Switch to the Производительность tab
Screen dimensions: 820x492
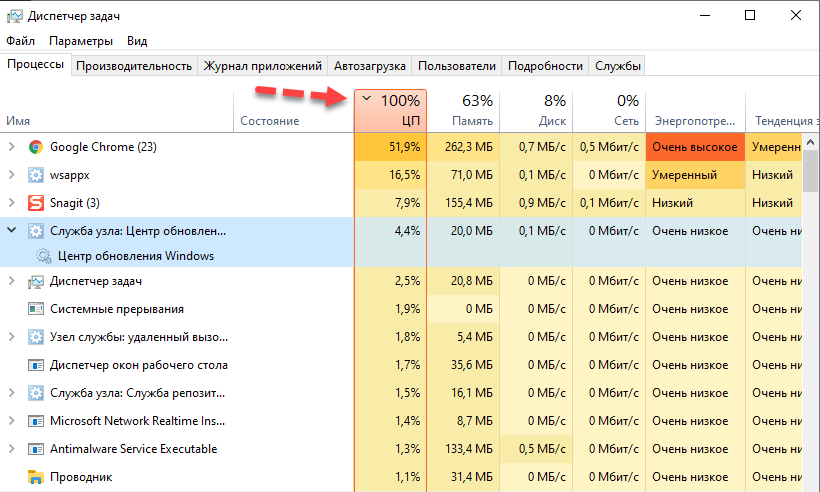click(134, 66)
